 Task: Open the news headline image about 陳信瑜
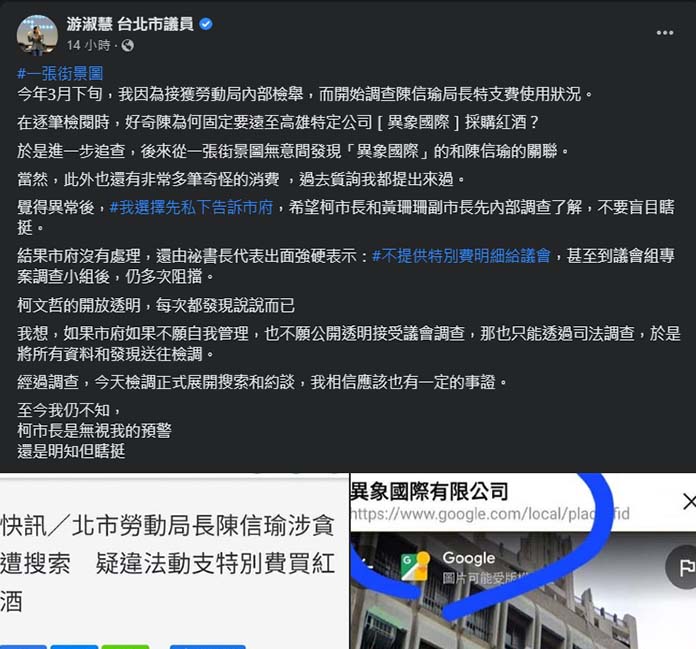174,561
